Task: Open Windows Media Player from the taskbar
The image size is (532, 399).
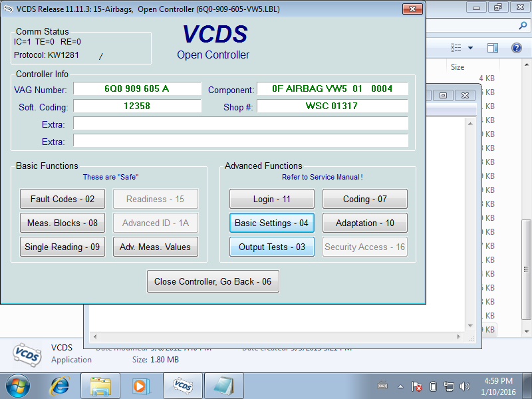Action: point(142,386)
